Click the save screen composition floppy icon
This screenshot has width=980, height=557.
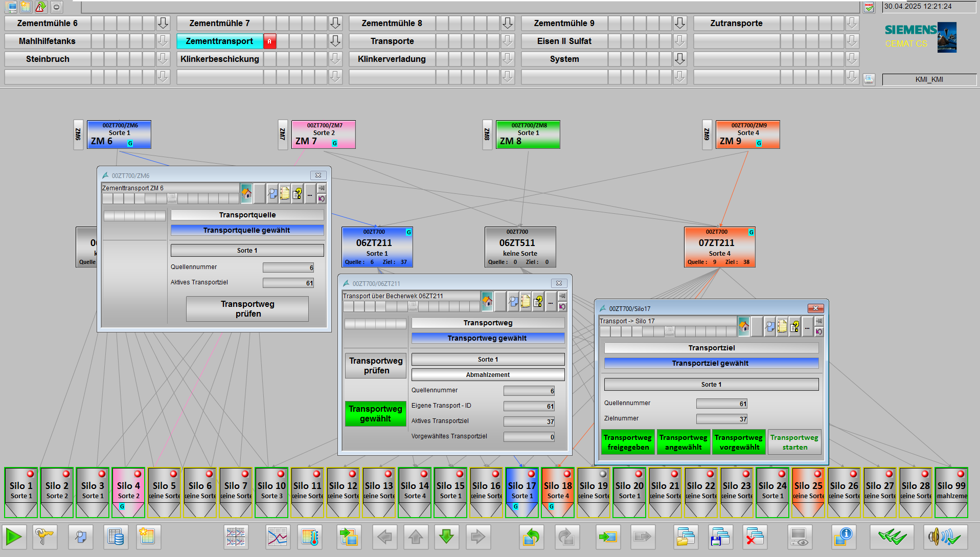[720, 537]
